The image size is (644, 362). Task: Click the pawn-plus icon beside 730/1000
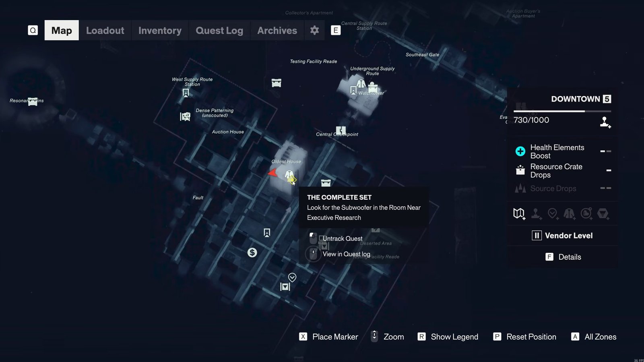coord(605,122)
